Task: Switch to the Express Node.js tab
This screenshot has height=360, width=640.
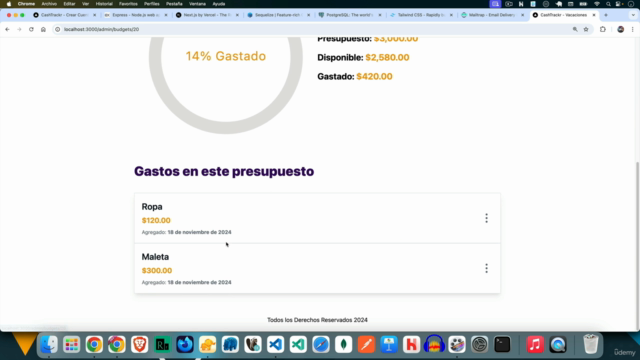Action: pos(136,15)
